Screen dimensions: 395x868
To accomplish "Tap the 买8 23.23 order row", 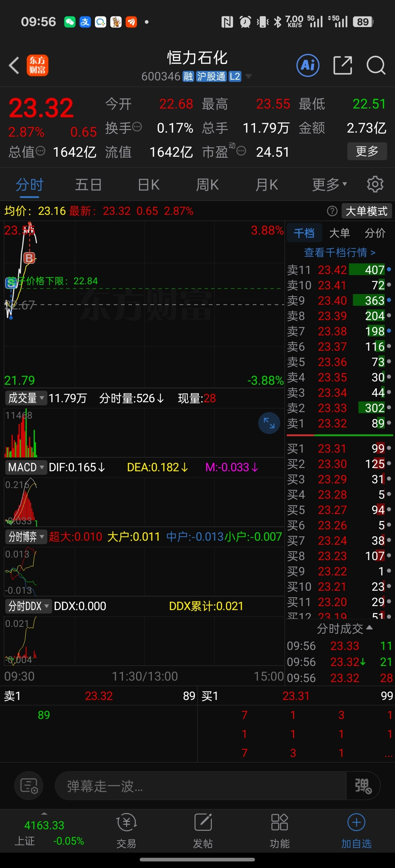I will click(x=339, y=556).
